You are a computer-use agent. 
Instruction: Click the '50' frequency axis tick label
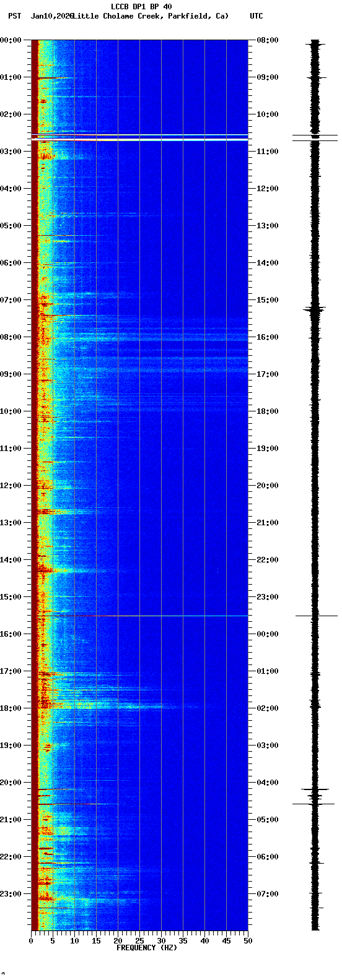pos(248,940)
